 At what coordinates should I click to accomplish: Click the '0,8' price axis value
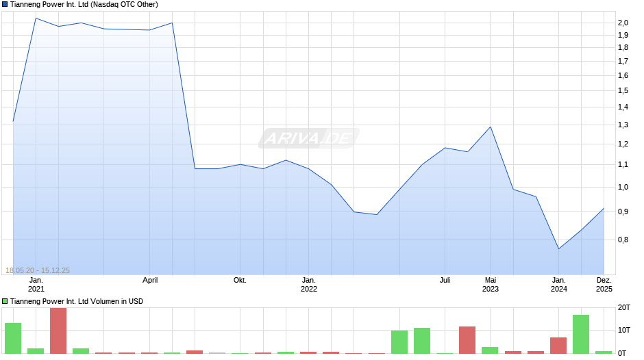point(623,240)
